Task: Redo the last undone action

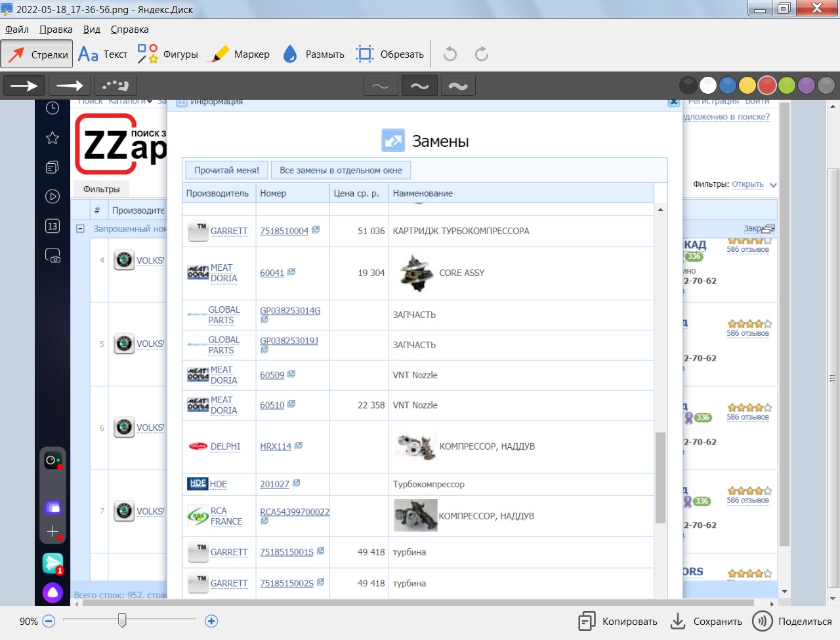Action: coord(482,54)
